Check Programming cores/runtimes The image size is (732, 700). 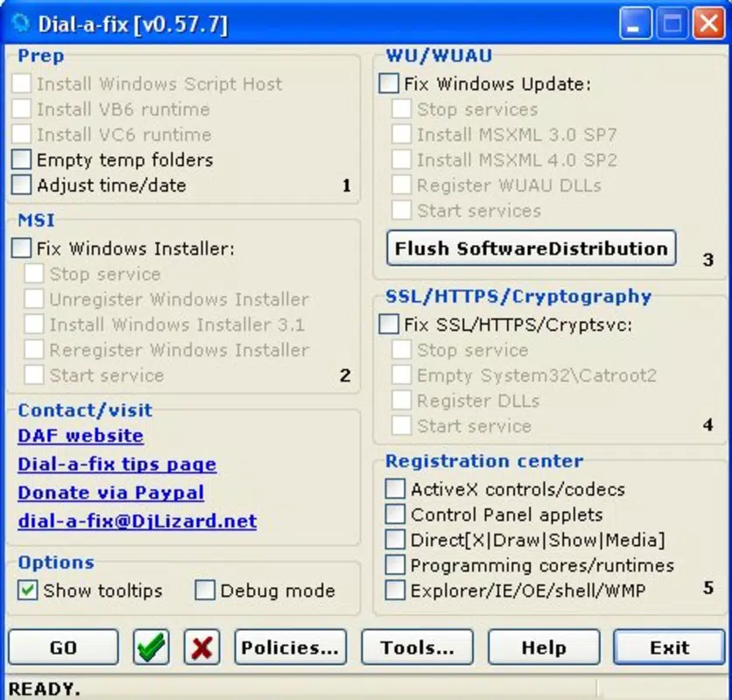click(x=396, y=564)
